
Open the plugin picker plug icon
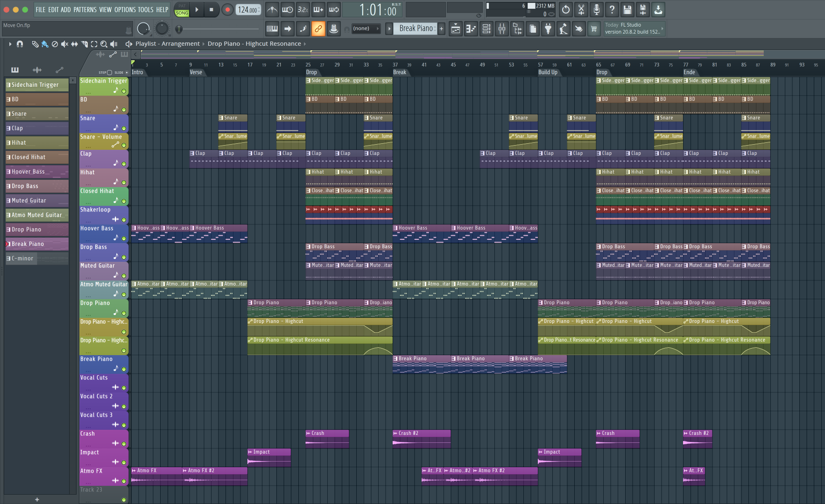548,29
